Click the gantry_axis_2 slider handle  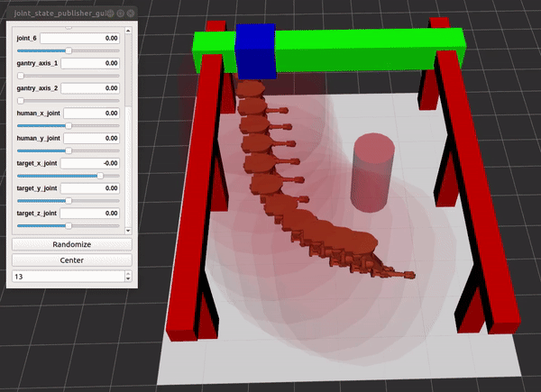coord(21,101)
